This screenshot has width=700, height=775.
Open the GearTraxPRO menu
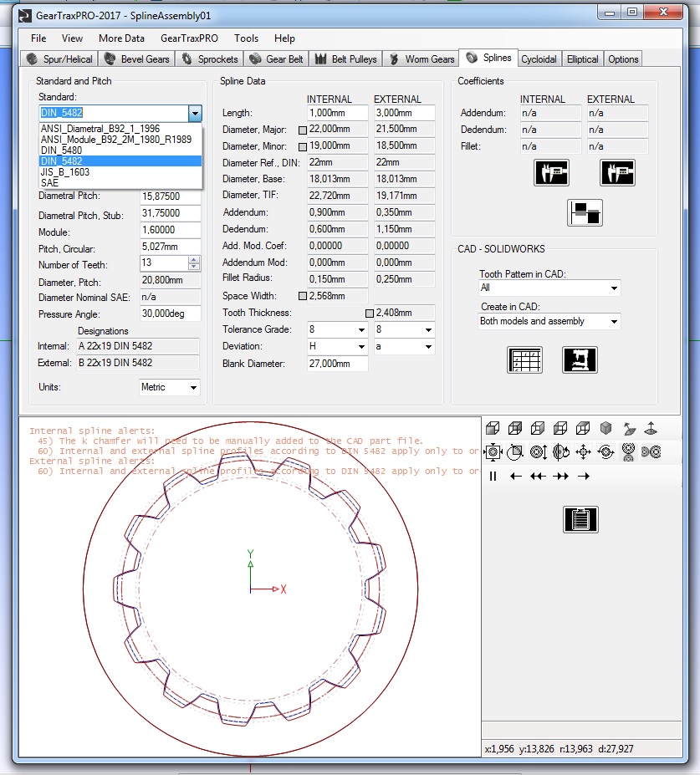click(x=189, y=38)
